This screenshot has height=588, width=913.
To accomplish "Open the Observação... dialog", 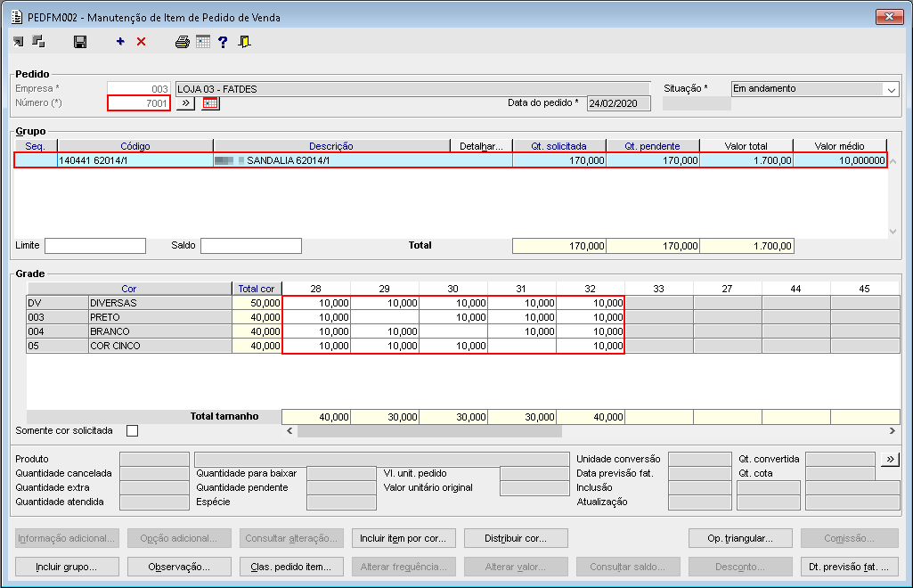I will click(179, 567).
